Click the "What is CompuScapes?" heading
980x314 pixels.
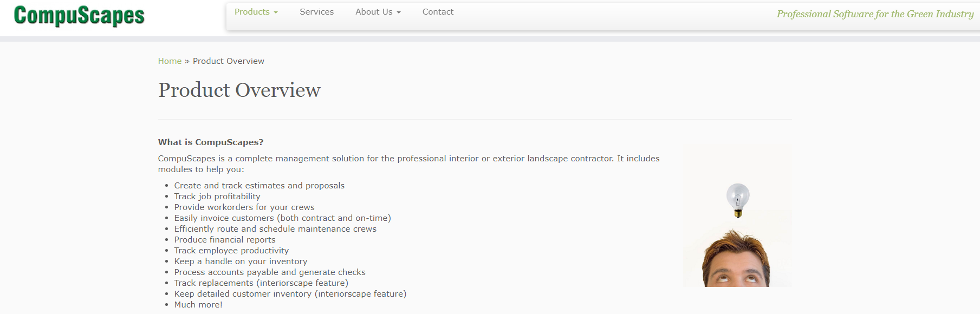pos(211,142)
